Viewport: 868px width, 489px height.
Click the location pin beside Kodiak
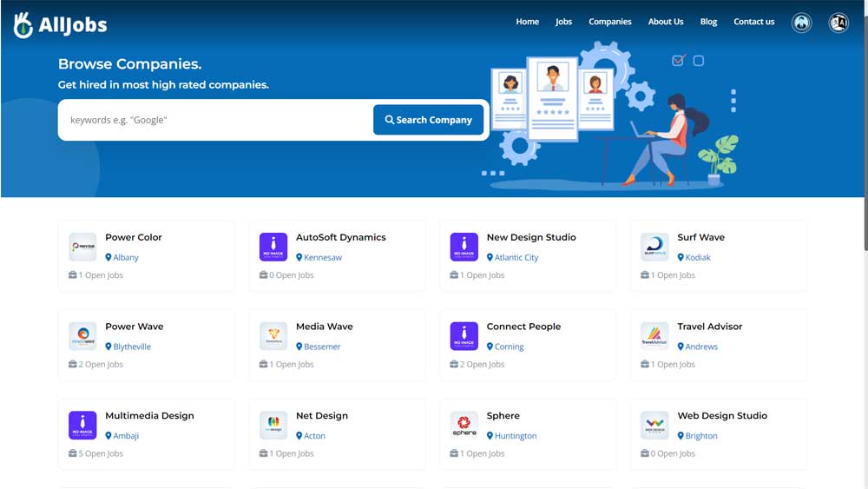click(x=681, y=257)
